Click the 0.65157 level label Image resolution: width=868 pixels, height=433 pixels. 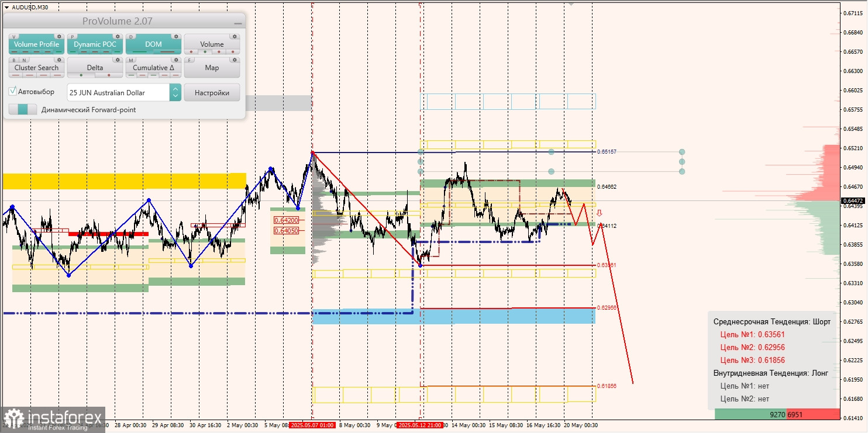point(607,152)
